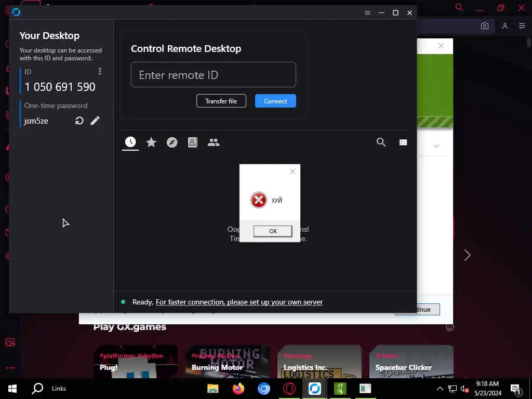Open Opera easy setup sliders icon
The width and height of the screenshot is (532, 399).
coord(522,26)
